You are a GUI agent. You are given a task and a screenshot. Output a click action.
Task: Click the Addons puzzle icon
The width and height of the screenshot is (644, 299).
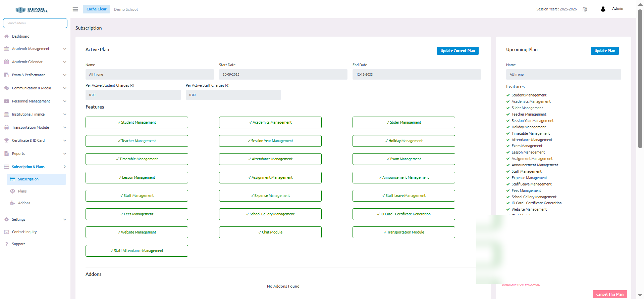(x=12, y=203)
